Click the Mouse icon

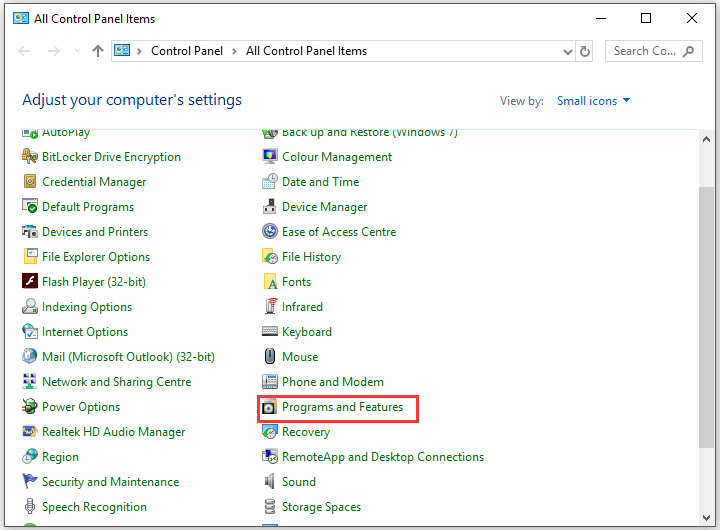[x=270, y=356]
